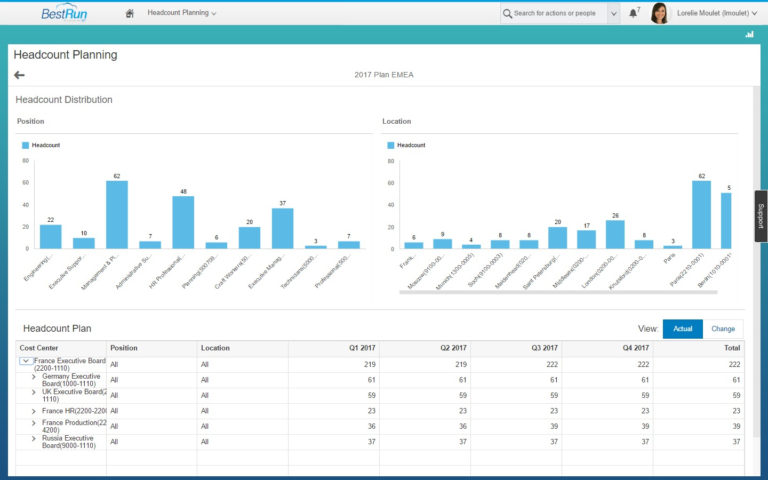
Task: Type in search for actions or people
Action: (x=555, y=13)
